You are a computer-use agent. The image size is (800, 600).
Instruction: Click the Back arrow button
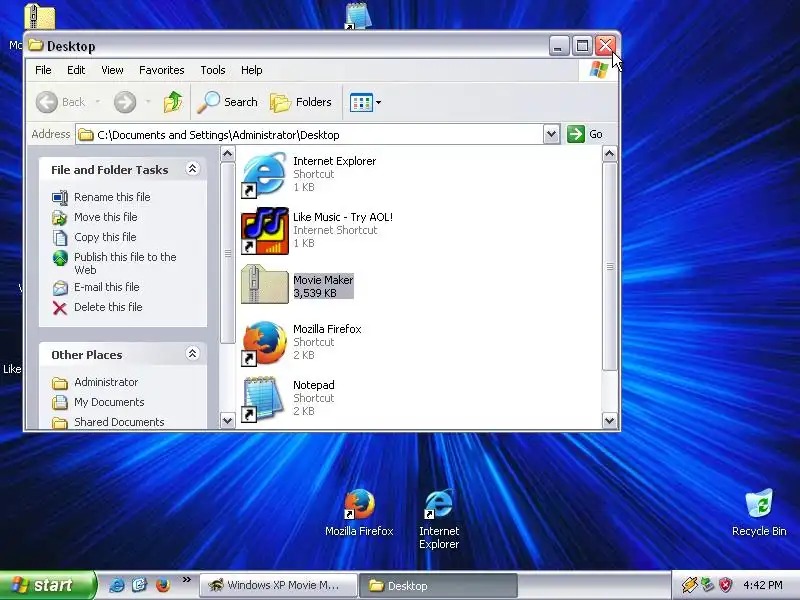pyautogui.click(x=47, y=102)
